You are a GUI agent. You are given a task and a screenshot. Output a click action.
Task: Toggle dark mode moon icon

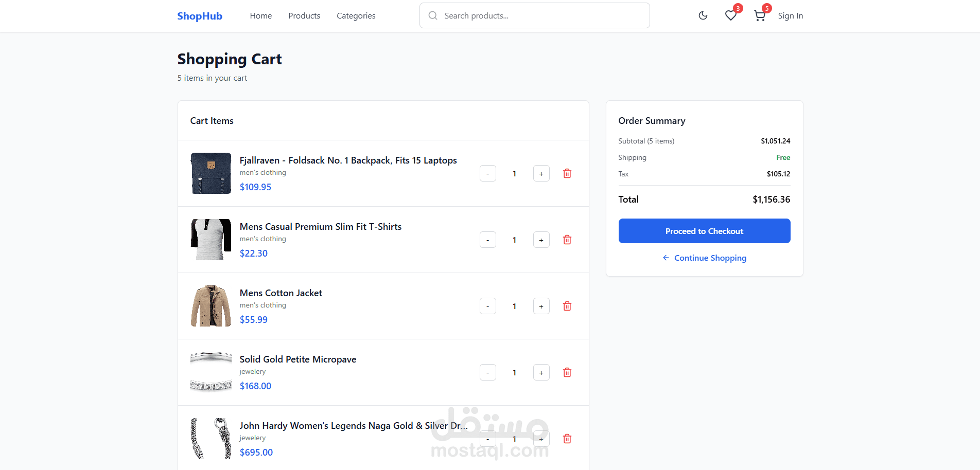(703, 15)
